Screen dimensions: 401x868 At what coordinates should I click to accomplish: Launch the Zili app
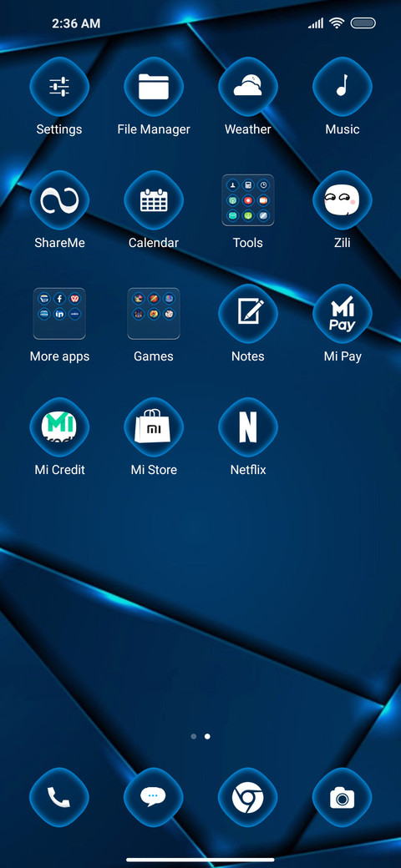point(343,199)
